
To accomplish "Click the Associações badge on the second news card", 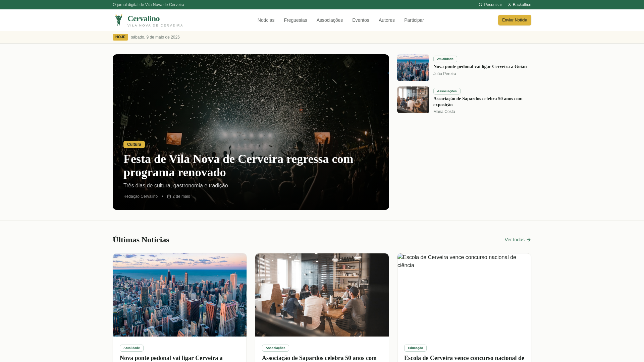I will click(275, 348).
